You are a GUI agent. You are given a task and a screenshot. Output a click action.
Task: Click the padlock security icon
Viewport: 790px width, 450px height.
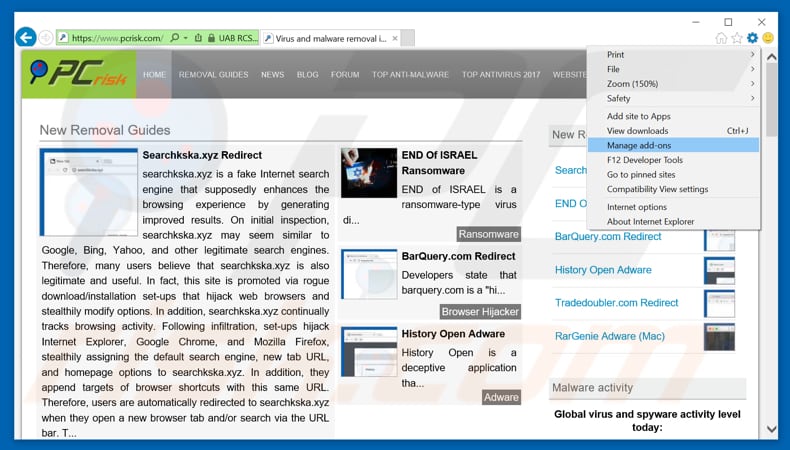(x=211, y=38)
